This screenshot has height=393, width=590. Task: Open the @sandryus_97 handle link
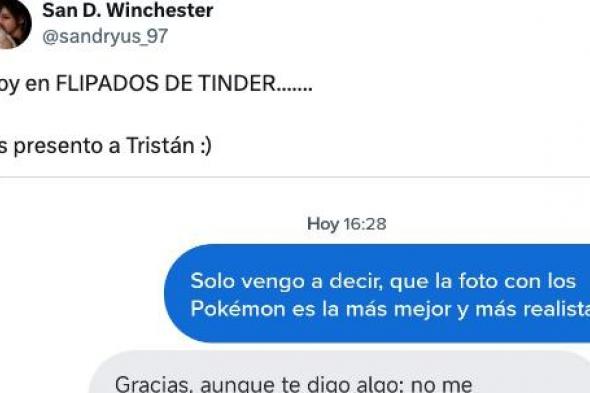pos(105,37)
